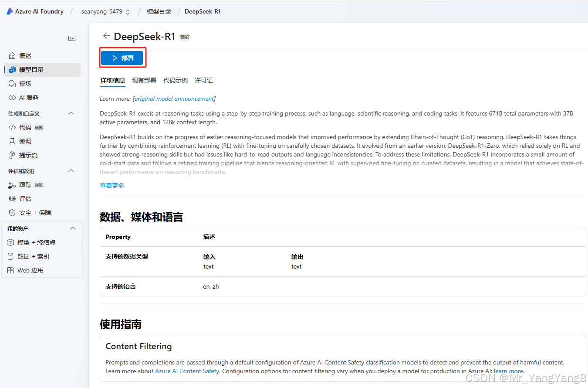Click the 安全 + 保障 shield icon
The height and width of the screenshot is (388, 588).
click(12, 213)
